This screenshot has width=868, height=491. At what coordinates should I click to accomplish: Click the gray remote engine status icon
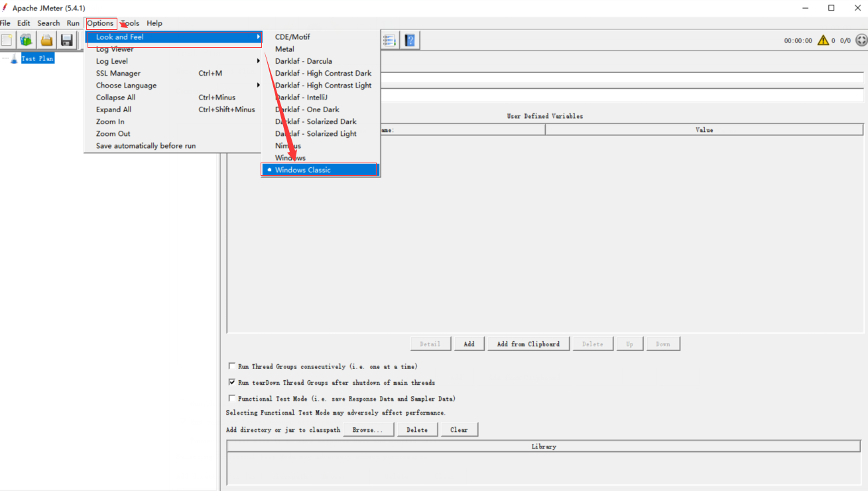[861, 40]
